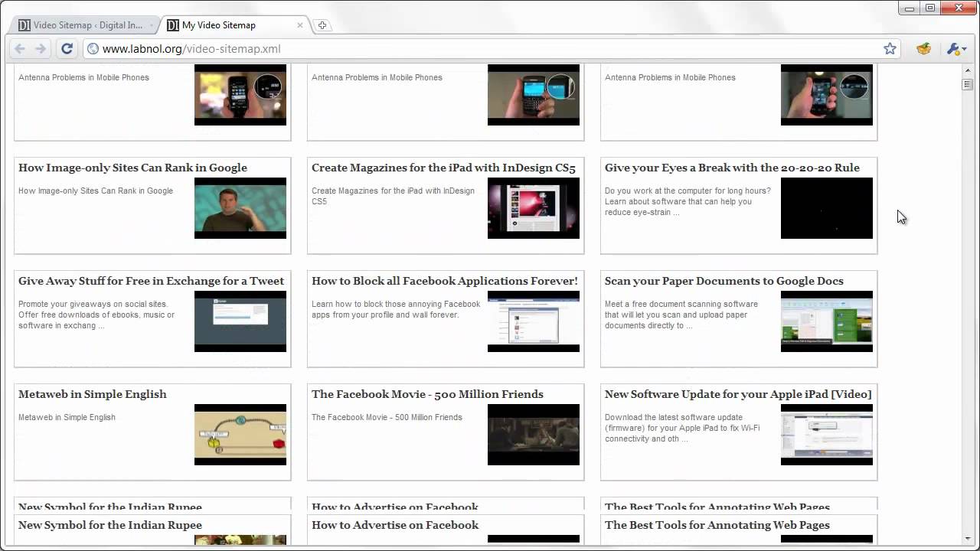Click thumbnail for The Facebook Movie

tap(534, 435)
